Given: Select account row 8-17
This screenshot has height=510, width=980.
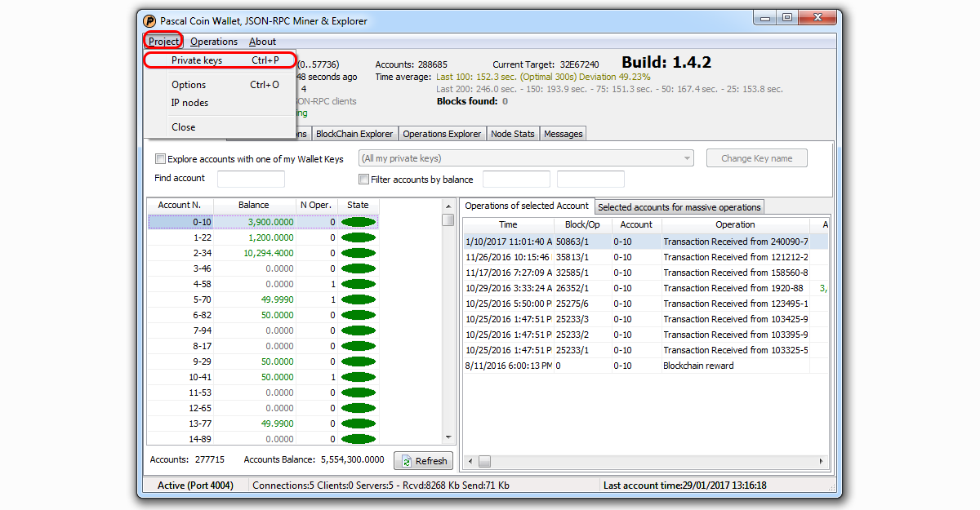Looking at the screenshot, I should [x=262, y=346].
